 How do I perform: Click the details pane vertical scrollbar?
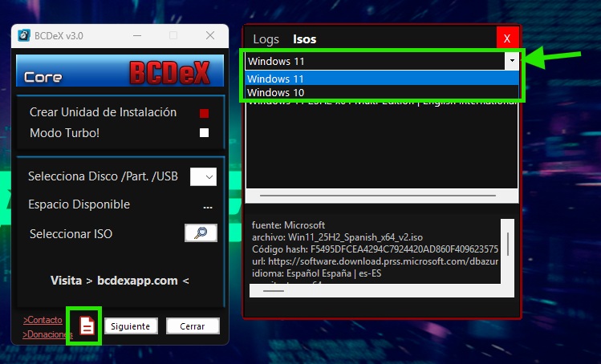(x=508, y=244)
